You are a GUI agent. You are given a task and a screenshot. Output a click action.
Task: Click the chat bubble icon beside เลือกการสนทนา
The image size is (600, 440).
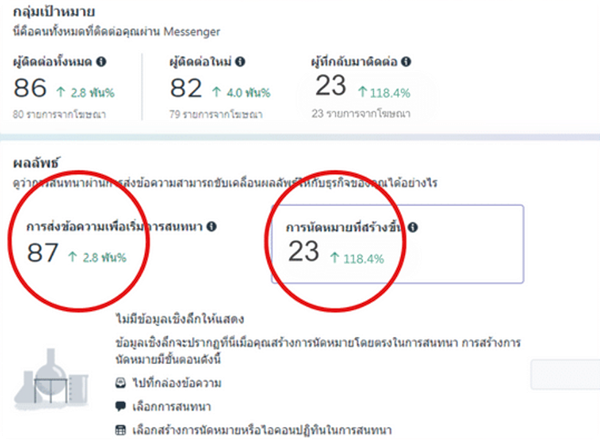point(121,407)
